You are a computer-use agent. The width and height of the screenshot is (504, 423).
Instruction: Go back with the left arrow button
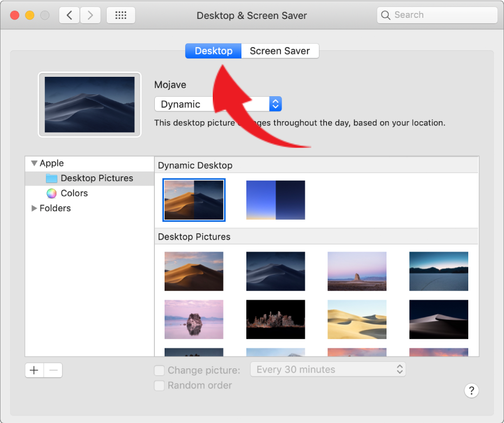69,15
